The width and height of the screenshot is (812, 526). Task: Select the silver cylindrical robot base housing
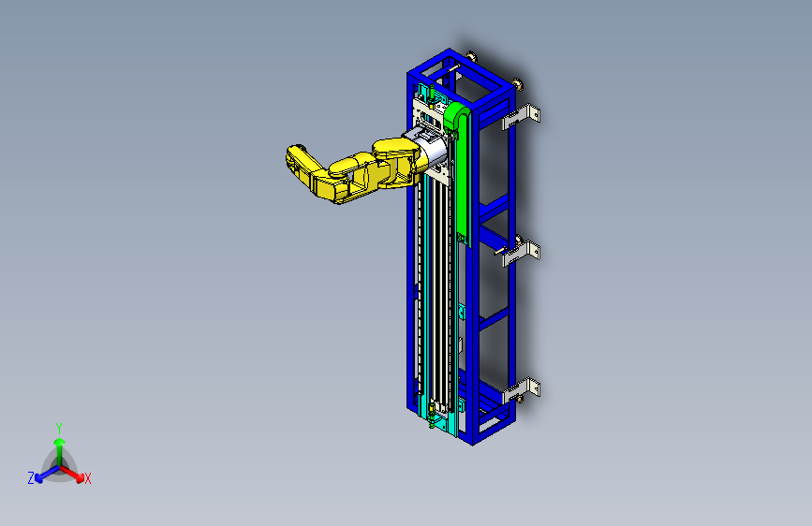pos(433,148)
